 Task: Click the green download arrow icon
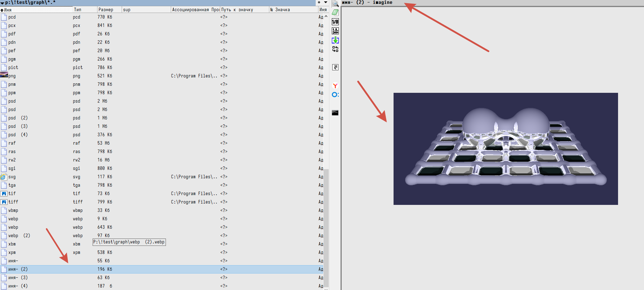tap(335, 40)
